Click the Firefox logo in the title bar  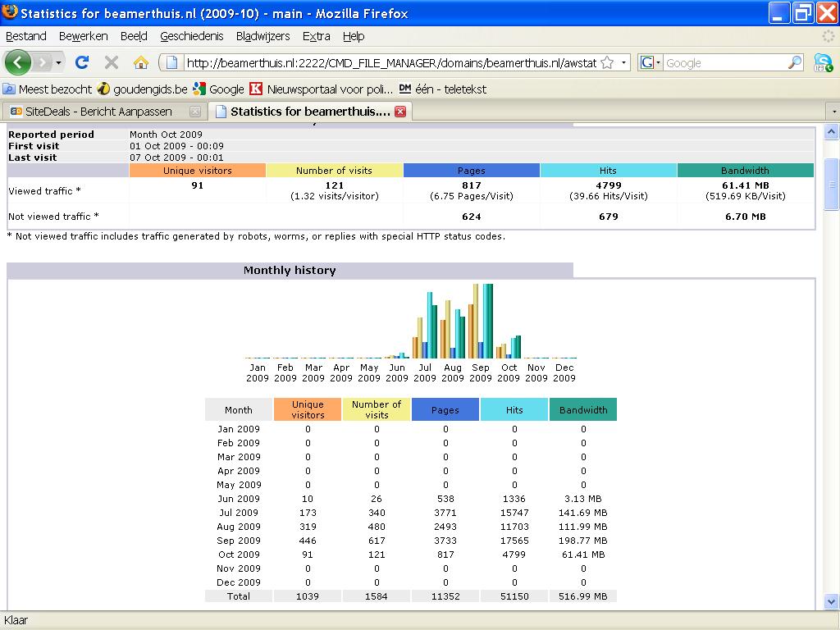click(x=10, y=11)
